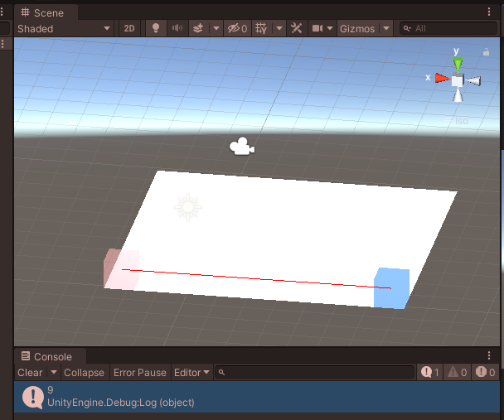Clear the console log
This screenshot has height=420, width=504.
click(x=30, y=373)
